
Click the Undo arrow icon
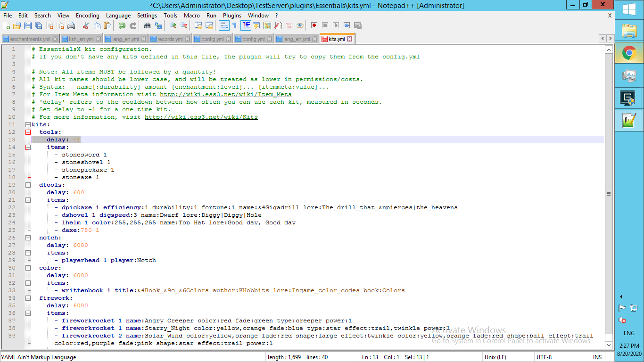click(122, 25)
